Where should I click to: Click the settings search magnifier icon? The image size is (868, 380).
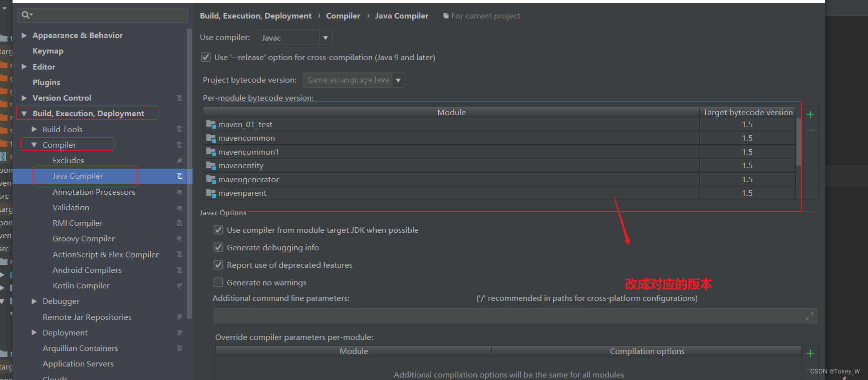(x=27, y=15)
